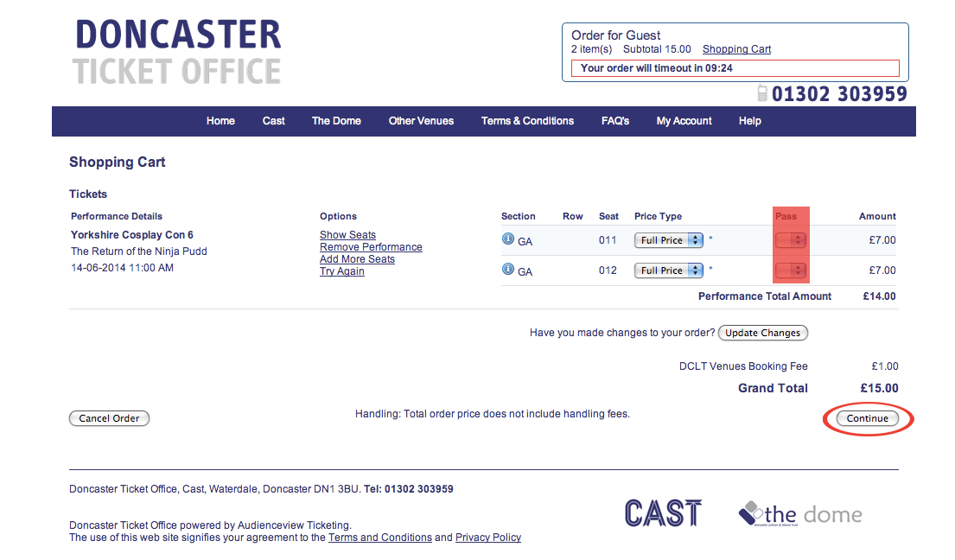Click seat number 011

[x=608, y=240]
